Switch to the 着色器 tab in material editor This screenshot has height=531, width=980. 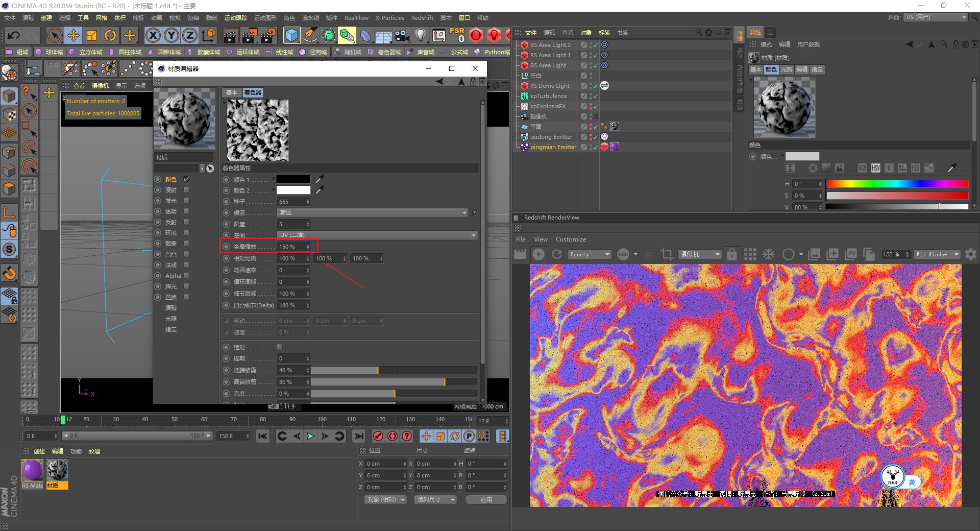tap(253, 92)
